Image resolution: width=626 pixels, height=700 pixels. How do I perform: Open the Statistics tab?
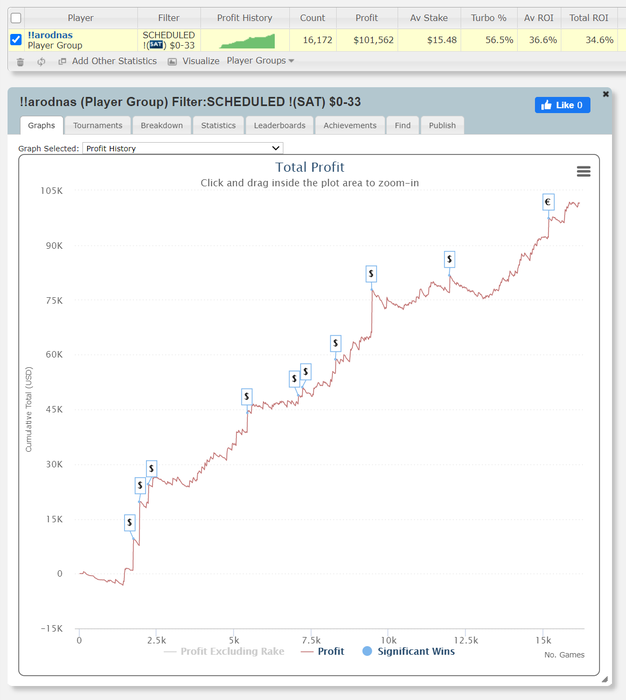[x=218, y=125]
